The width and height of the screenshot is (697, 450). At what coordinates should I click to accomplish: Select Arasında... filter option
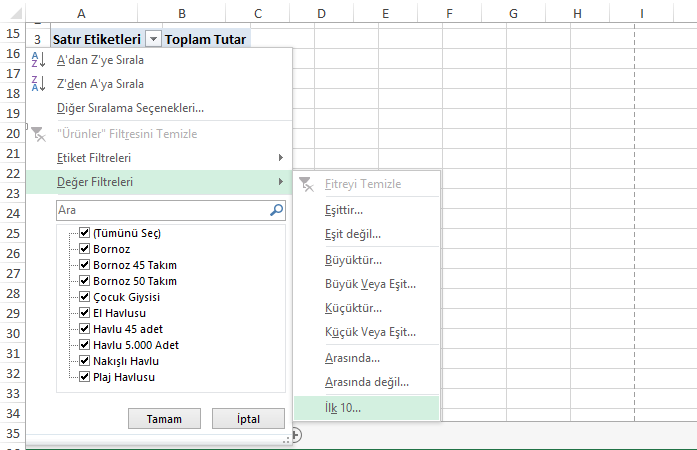coord(352,358)
